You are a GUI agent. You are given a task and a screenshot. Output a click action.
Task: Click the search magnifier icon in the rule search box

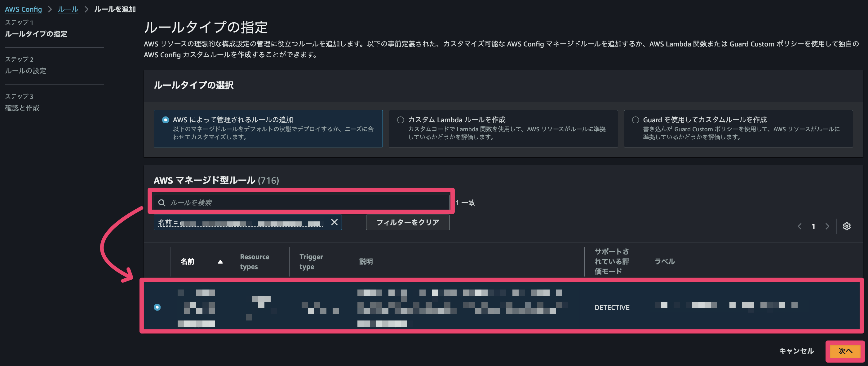162,203
